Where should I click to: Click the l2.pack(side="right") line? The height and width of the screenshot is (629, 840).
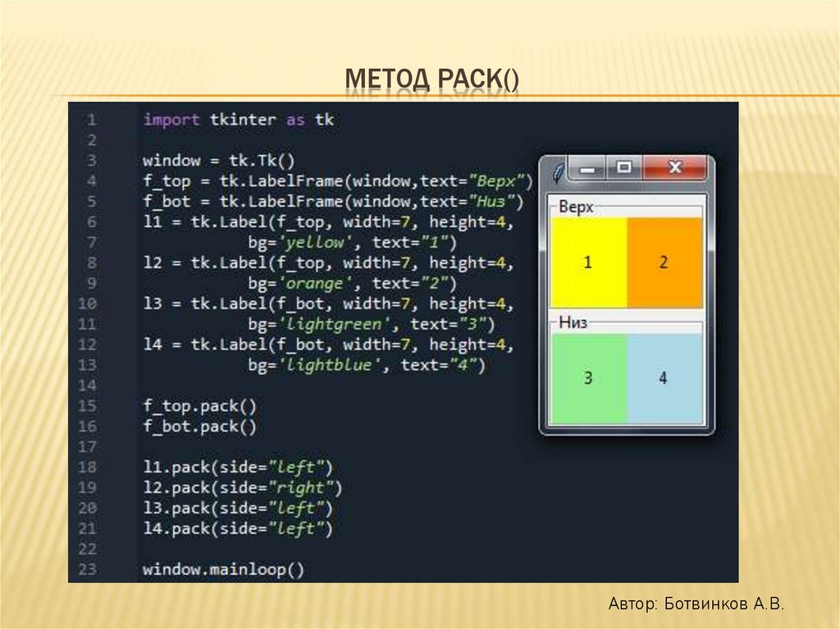click(x=243, y=488)
